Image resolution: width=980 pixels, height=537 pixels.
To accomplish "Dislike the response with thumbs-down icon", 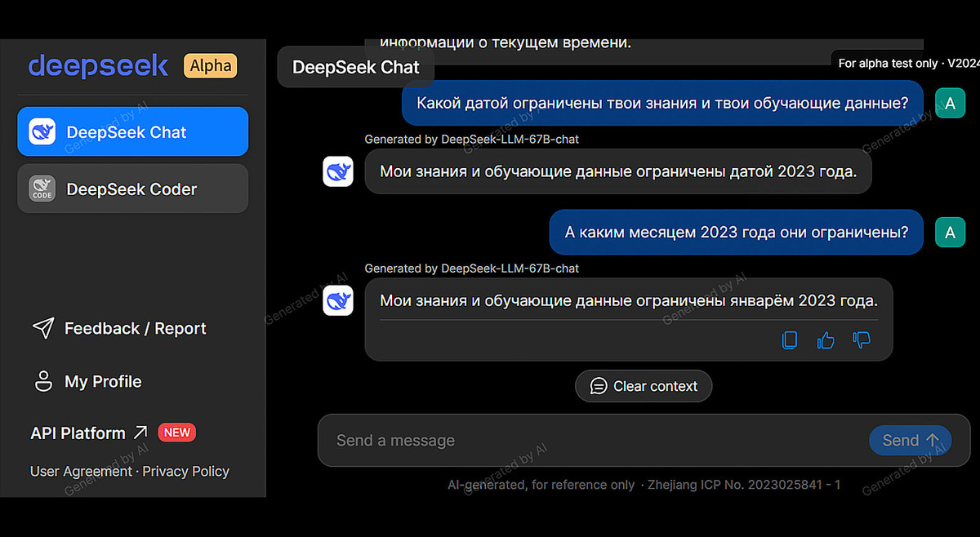I will coord(862,340).
